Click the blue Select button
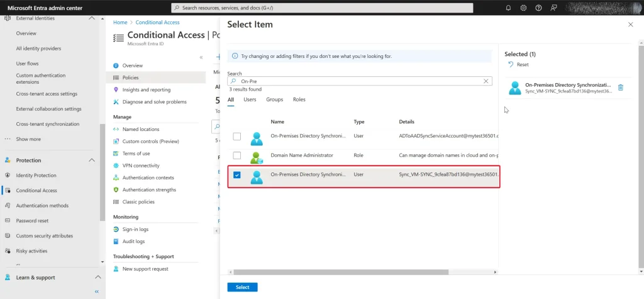This screenshot has width=644, height=299. (x=242, y=287)
